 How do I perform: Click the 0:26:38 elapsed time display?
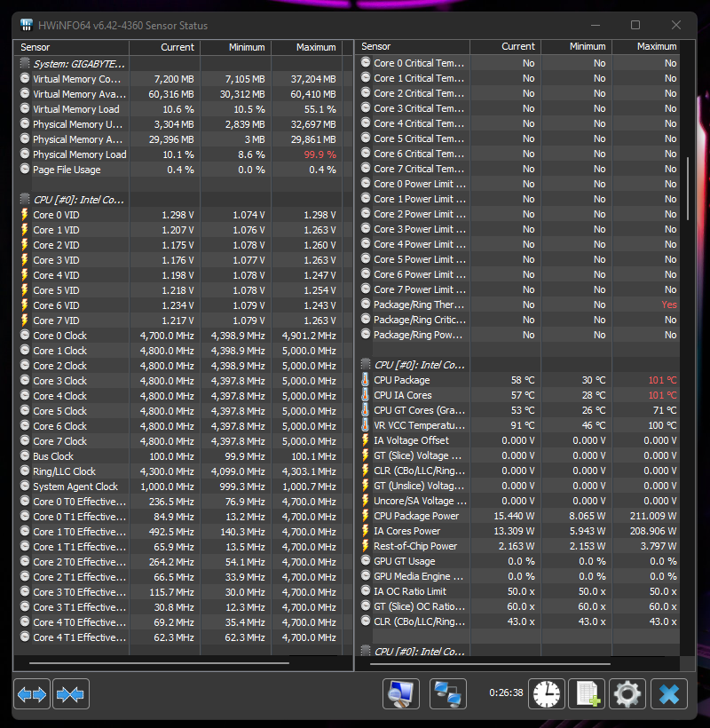(506, 692)
